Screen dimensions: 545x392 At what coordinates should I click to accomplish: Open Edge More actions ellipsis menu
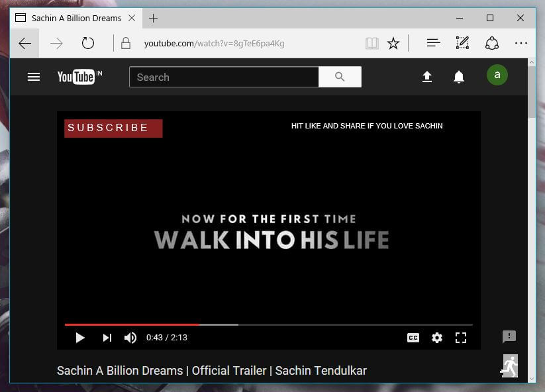click(521, 43)
